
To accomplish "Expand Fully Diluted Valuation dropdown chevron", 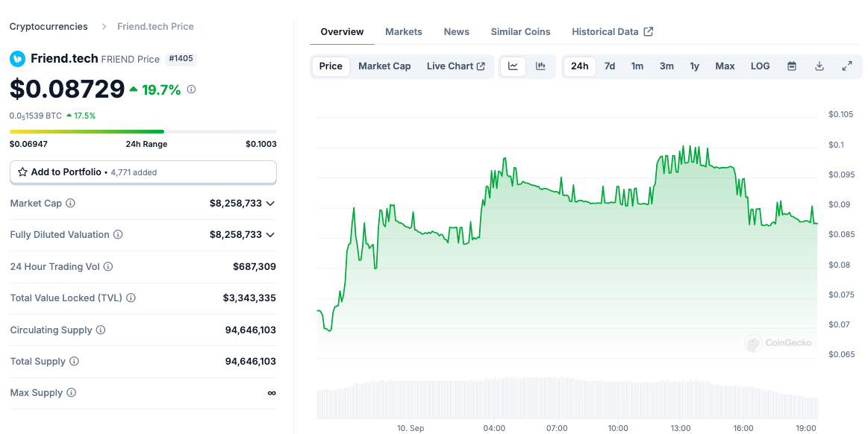I will tap(270, 235).
